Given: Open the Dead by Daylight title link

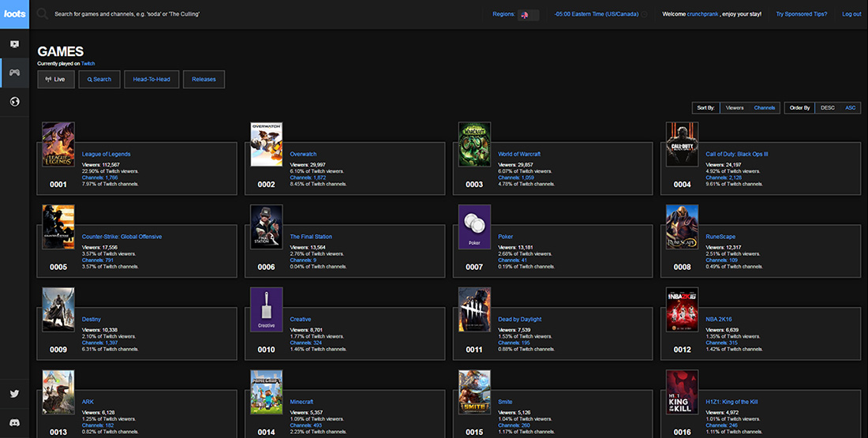Looking at the screenshot, I should 520,319.
